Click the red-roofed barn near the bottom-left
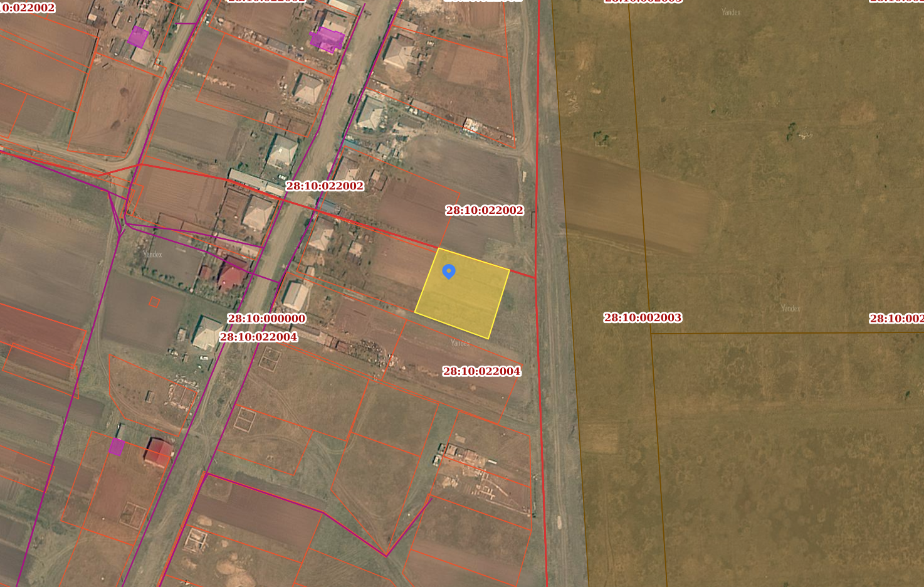Viewport: 924px width, 587px height. pos(159,453)
